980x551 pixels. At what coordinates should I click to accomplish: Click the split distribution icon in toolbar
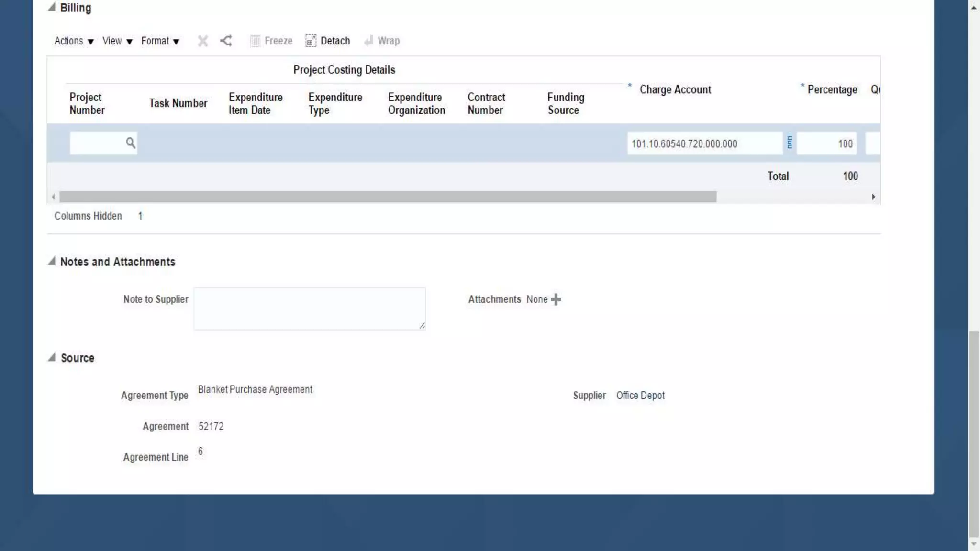pyautogui.click(x=226, y=41)
